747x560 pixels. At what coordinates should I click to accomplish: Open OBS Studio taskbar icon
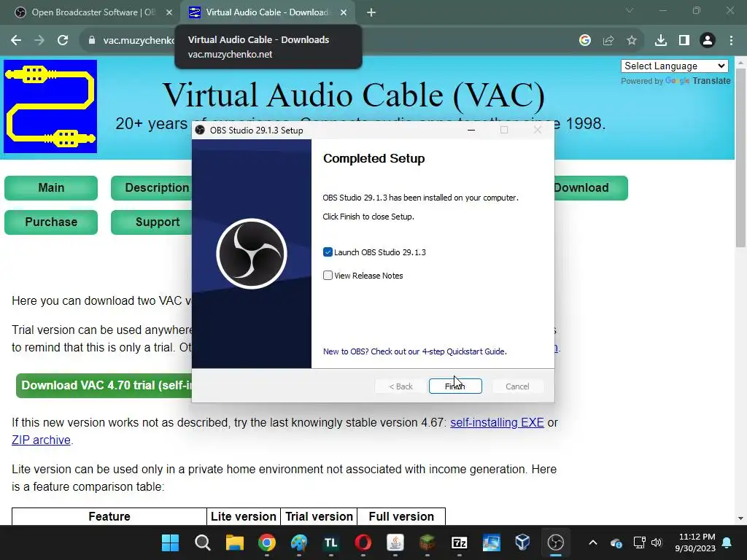coord(555,542)
